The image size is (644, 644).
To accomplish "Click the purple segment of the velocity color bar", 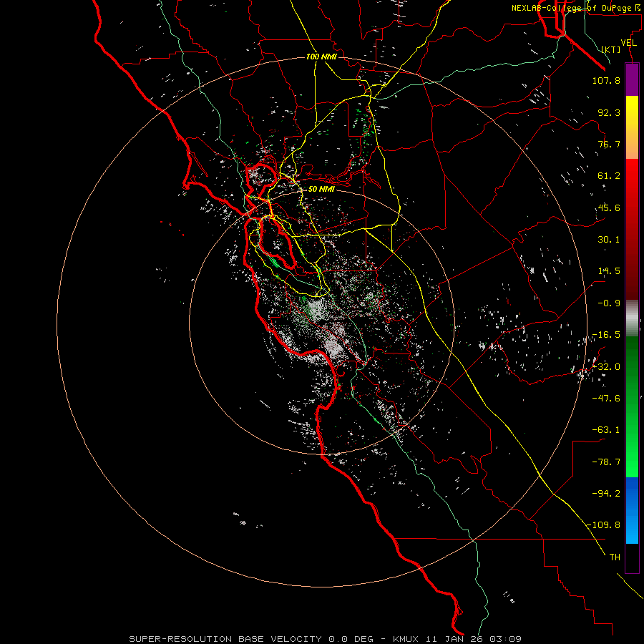I will [x=632, y=79].
